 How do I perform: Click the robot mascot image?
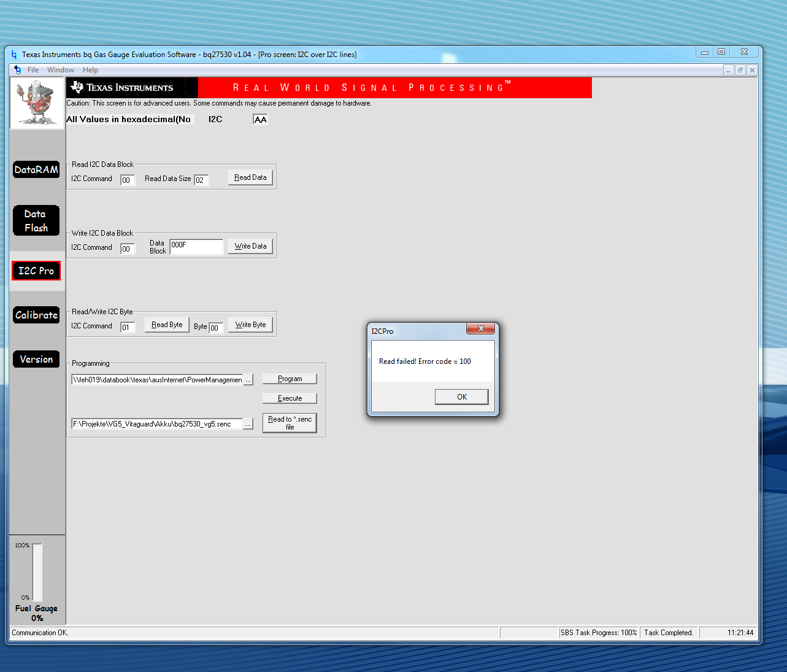coord(37,103)
